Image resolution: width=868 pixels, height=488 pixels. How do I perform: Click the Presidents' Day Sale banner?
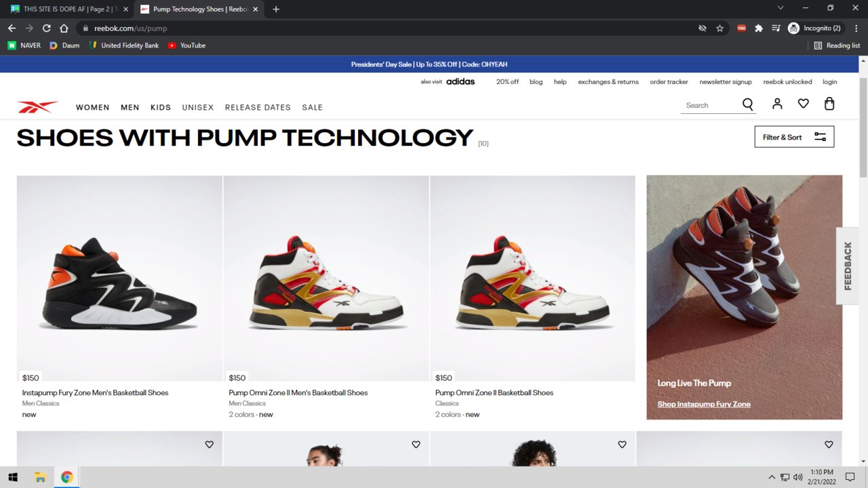point(429,64)
